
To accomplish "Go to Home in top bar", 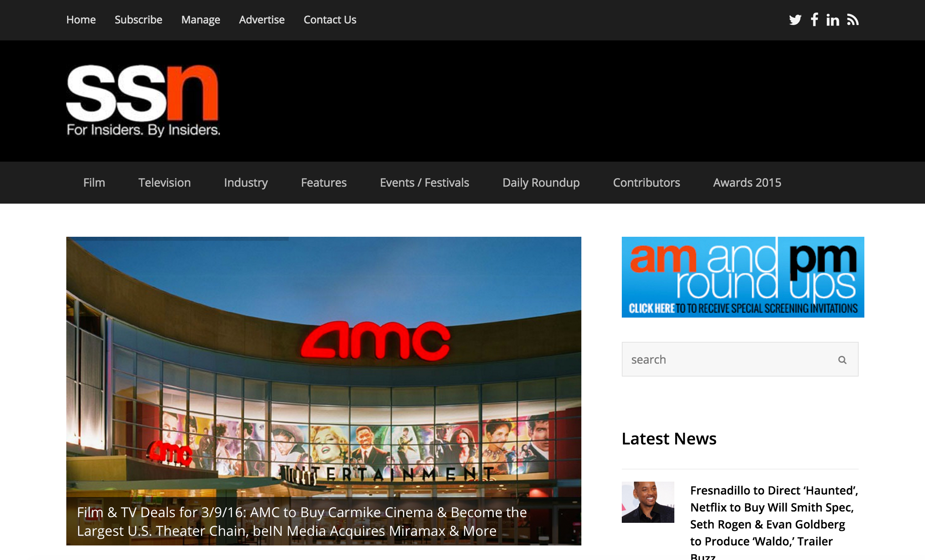I will pos(81,20).
